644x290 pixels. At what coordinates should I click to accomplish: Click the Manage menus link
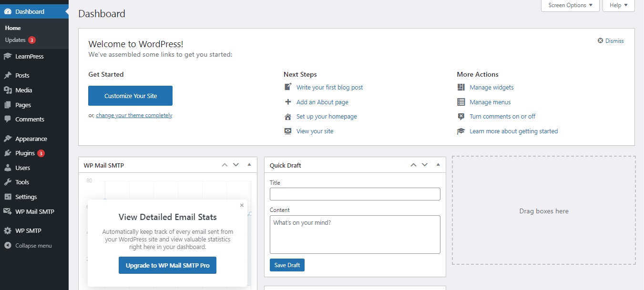click(x=490, y=102)
